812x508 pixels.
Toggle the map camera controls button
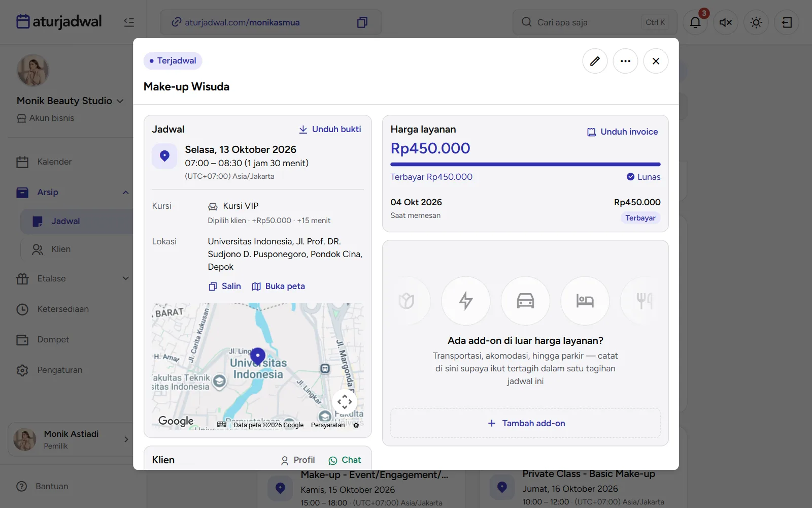[x=345, y=402]
